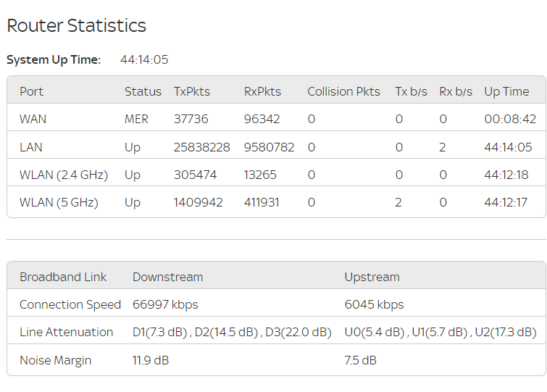Click the MER status in the WAN row
The height and width of the screenshot is (392, 547).
click(x=136, y=119)
